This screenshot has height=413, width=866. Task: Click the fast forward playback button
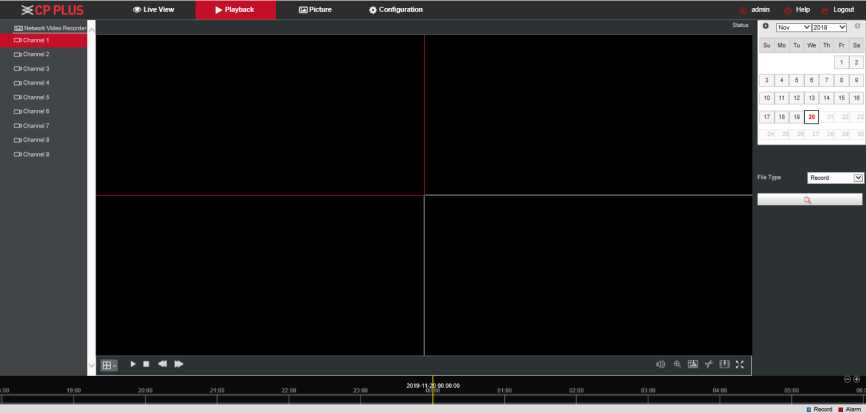click(x=178, y=364)
